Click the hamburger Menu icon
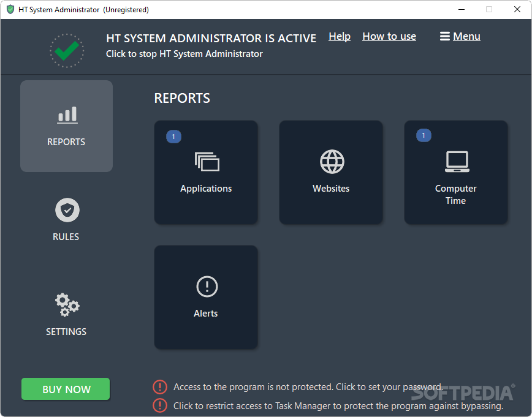The image size is (532, 417). [445, 36]
